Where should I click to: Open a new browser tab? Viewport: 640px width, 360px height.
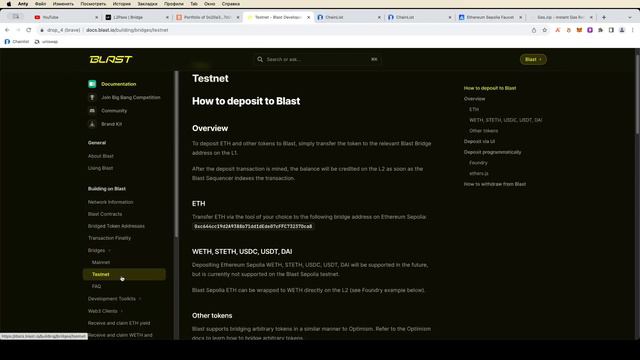[604, 18]
